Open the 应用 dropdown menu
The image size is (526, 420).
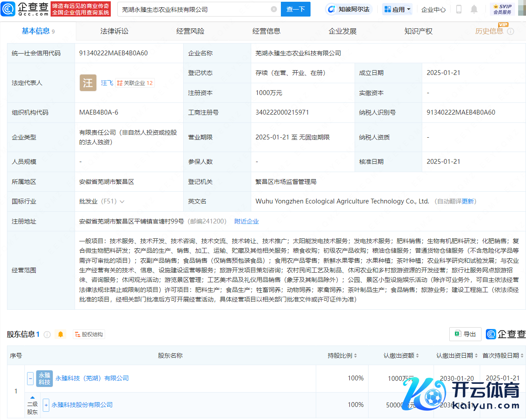(x=397, y=9)
